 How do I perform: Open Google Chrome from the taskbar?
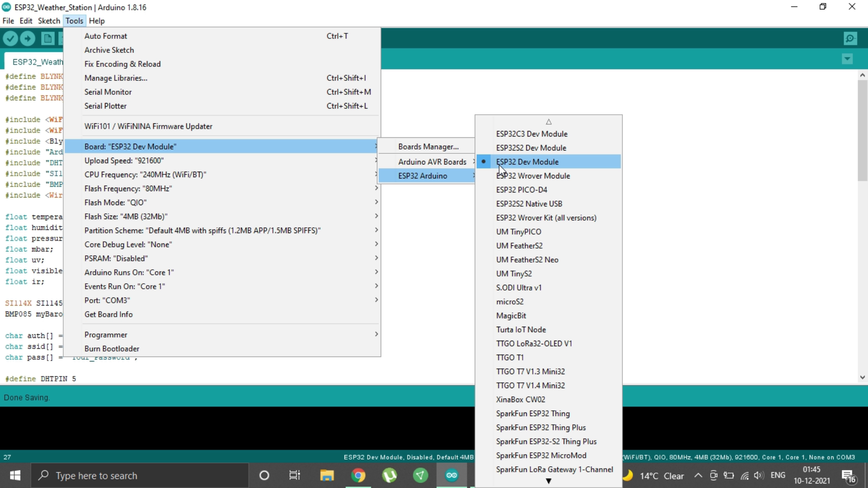pos(358,475)
